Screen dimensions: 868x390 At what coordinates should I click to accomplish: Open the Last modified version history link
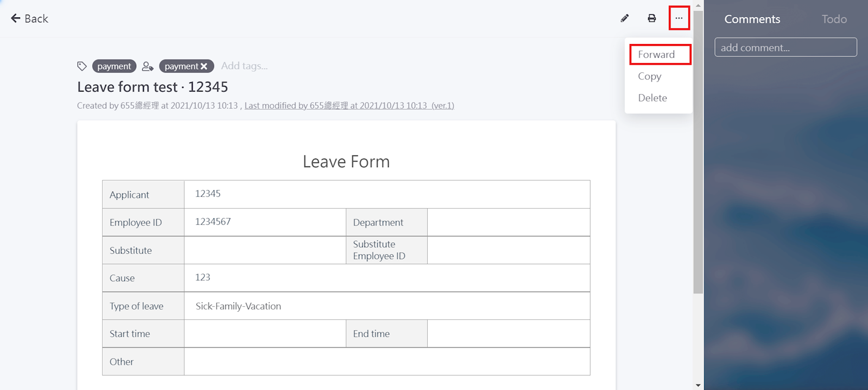pos(349,105)
